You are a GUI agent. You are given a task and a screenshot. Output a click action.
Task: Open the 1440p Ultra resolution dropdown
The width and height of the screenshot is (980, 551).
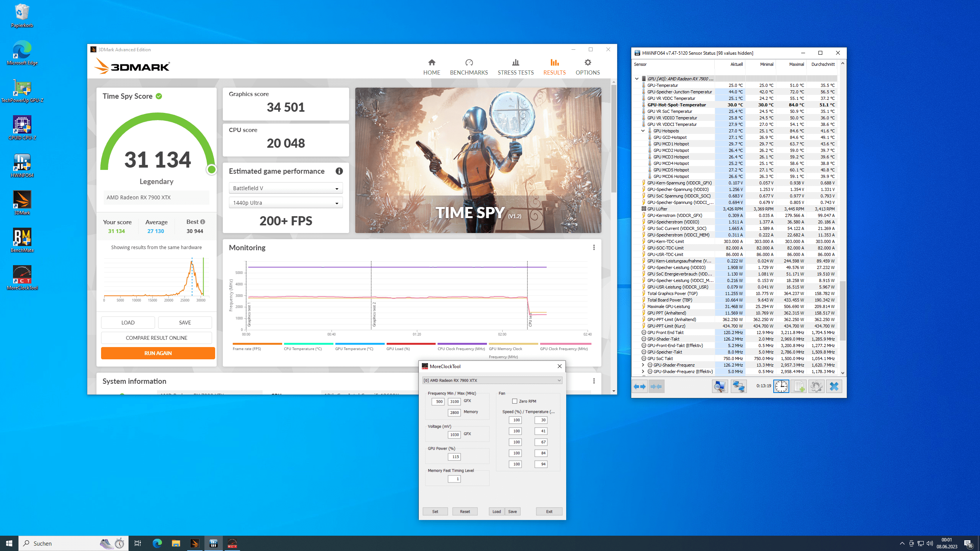286,203
